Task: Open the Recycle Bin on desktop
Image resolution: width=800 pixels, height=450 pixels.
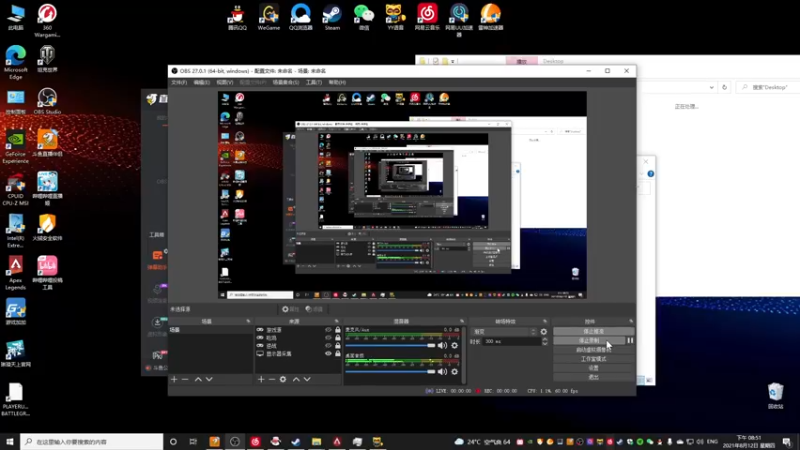Action: tap(775, 395)
